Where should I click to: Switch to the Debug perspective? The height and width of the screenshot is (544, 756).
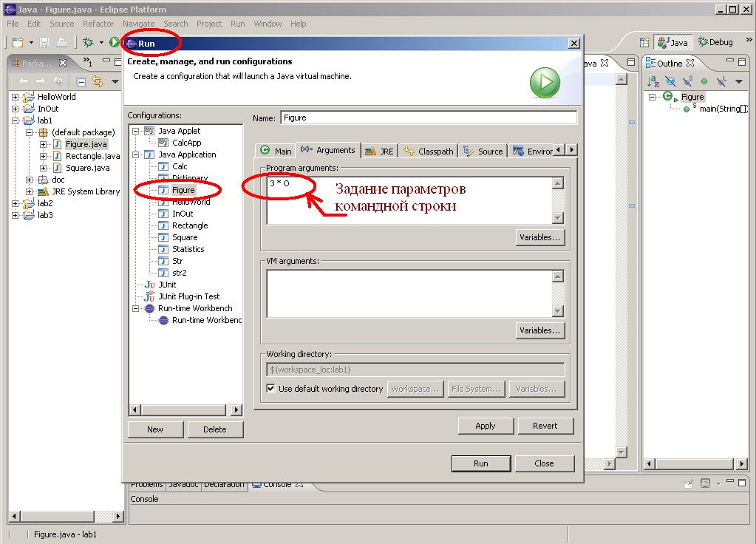(715, 42)
